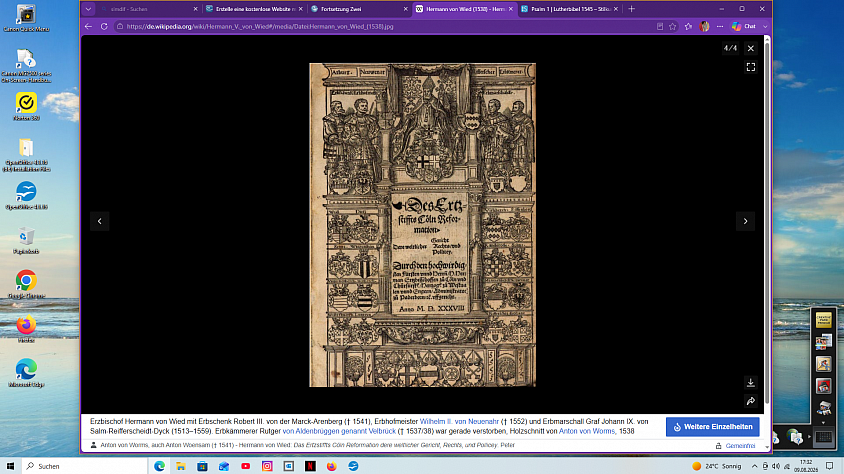The image size is (844, 474).
Task: Open the Norton 360 desktop shortcut
Action: [26, 107]
